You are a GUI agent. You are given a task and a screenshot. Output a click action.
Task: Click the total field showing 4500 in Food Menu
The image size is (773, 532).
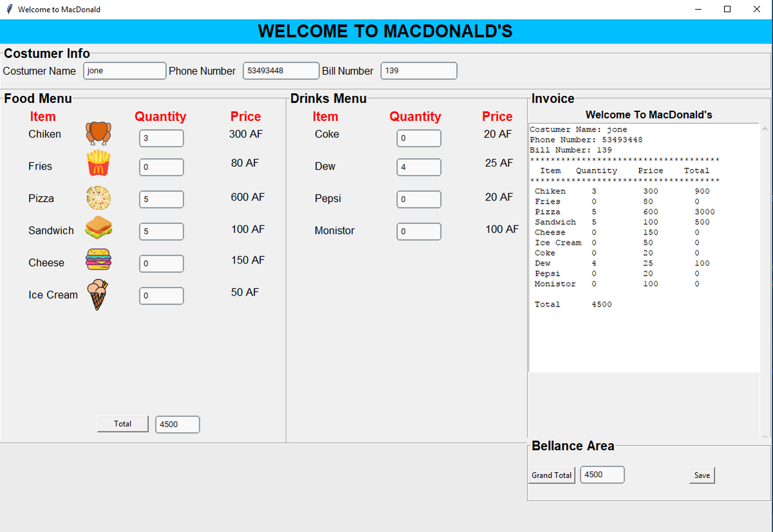(178, 424)
